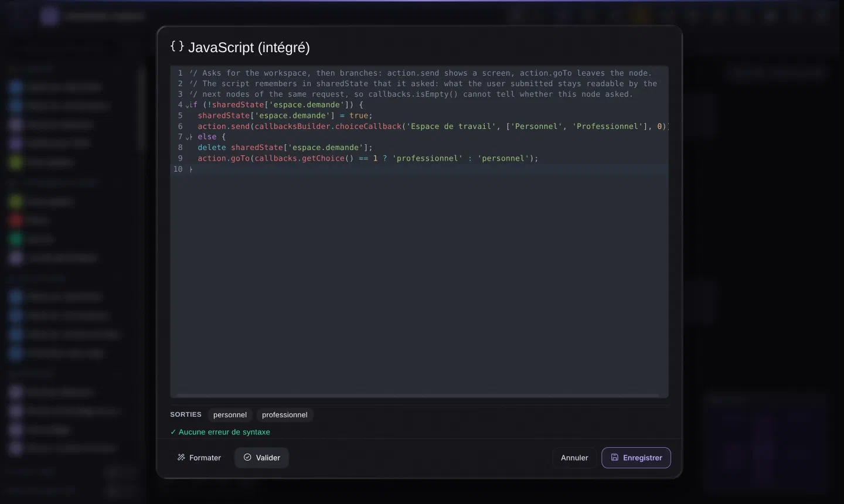Click the 'JavaScript (intégré)' dialog title

click(x=249, y=47)
